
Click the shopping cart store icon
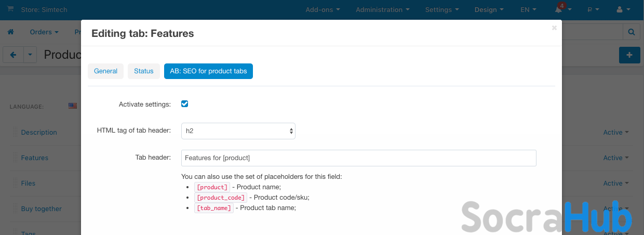coord(10,9)
